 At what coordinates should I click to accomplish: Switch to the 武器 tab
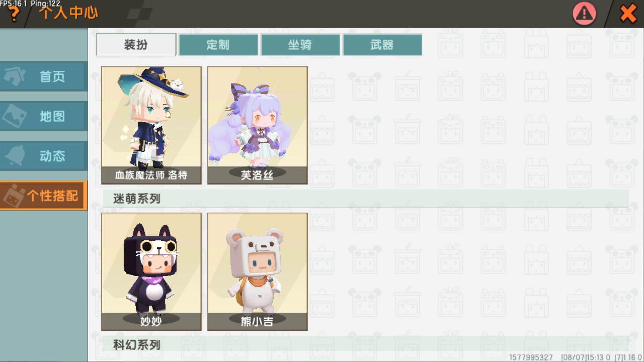point(382,45)
